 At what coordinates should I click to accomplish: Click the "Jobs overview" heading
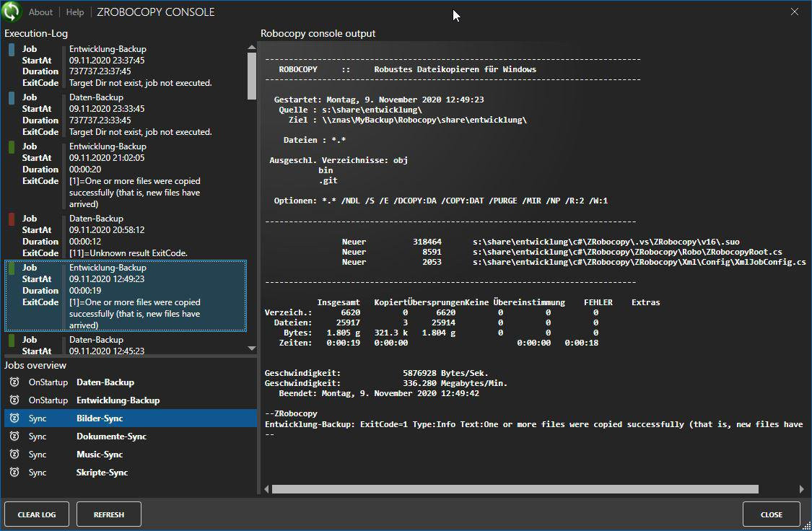(35, 365)
